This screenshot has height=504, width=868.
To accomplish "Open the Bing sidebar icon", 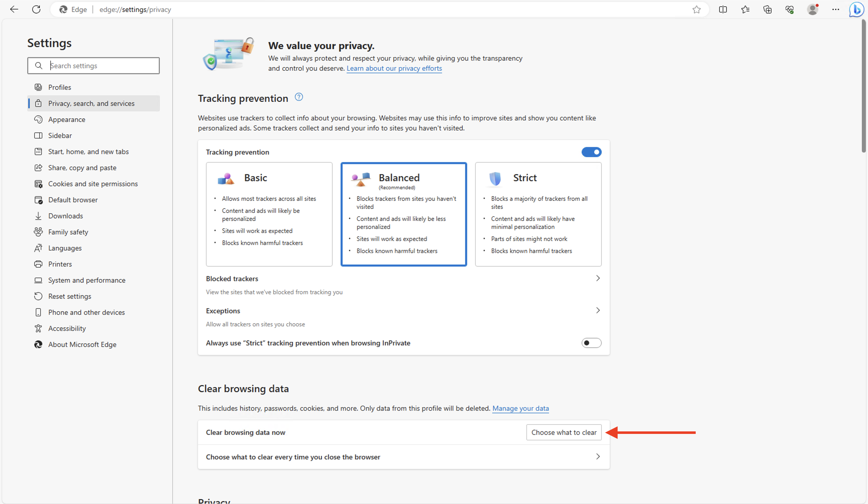I will pos(857,9).
